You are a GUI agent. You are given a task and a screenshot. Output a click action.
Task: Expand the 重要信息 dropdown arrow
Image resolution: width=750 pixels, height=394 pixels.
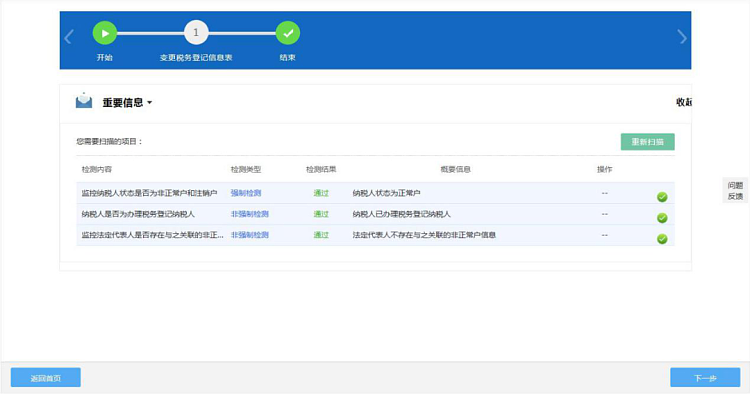(149, 103)
